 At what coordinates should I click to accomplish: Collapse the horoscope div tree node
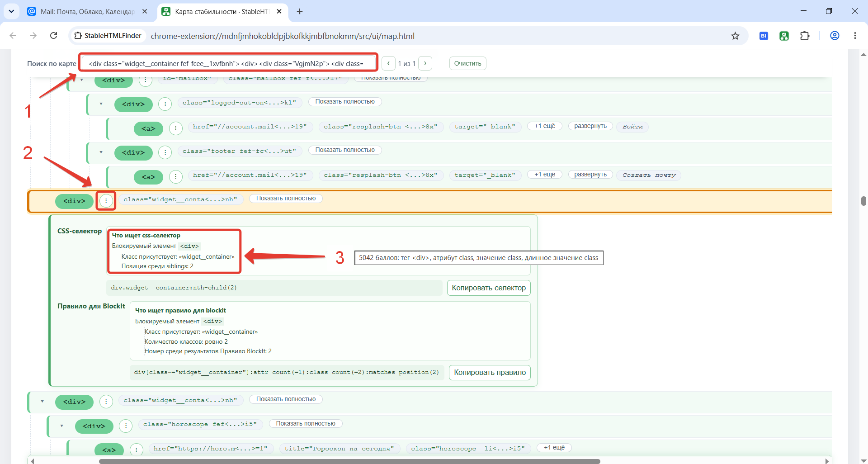click(x=61, y=426)
